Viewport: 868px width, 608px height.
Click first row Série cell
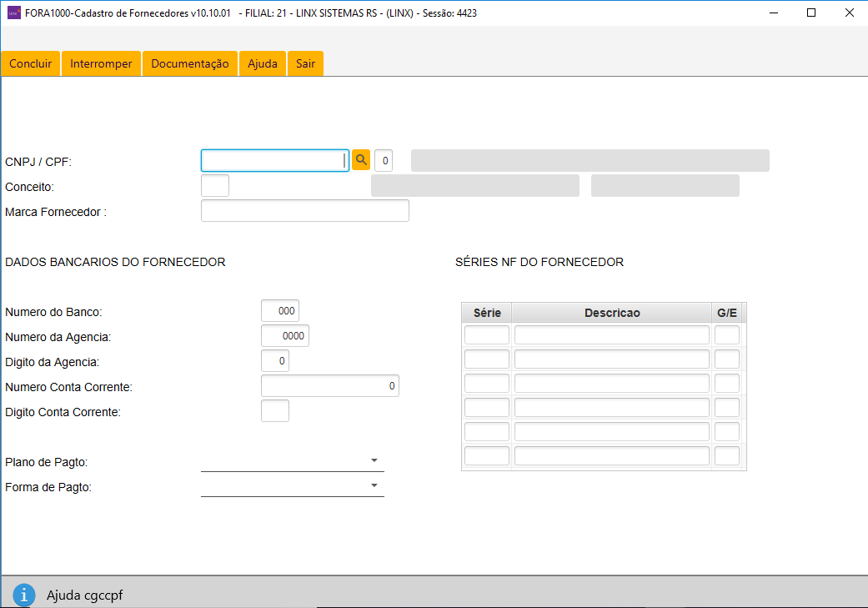click(487, 335)
